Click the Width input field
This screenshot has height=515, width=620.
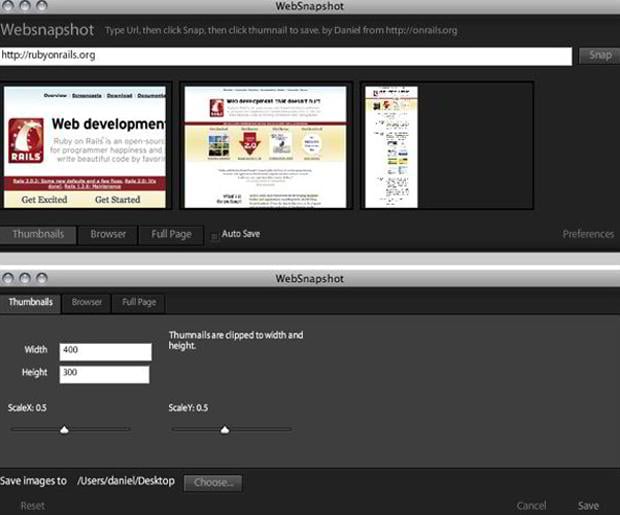[x=104, y=351]
